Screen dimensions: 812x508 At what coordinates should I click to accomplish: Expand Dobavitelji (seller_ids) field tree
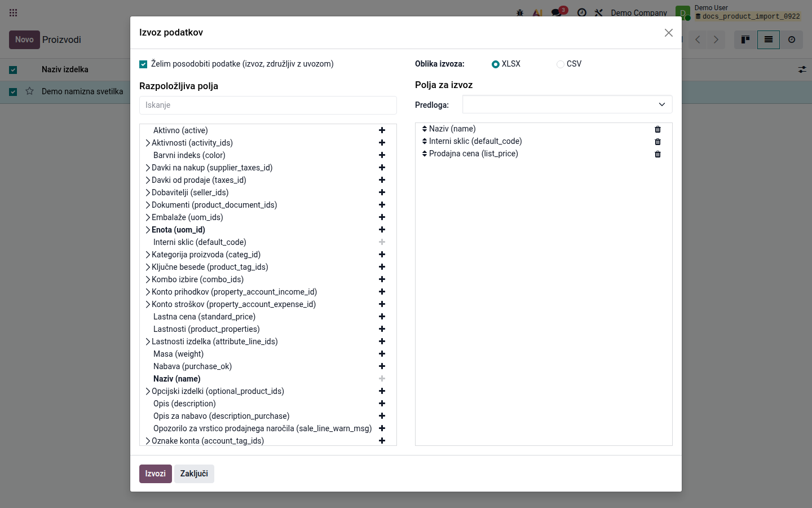[148, 192]
